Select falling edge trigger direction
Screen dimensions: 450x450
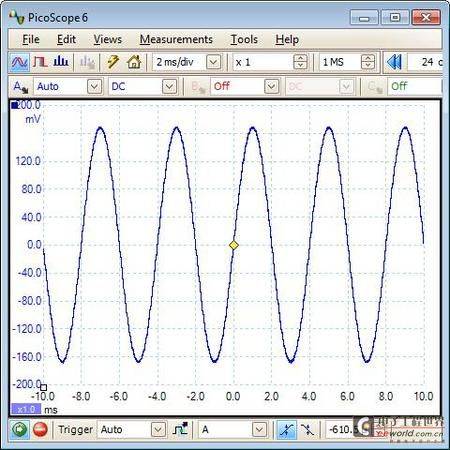coord(307,429)
